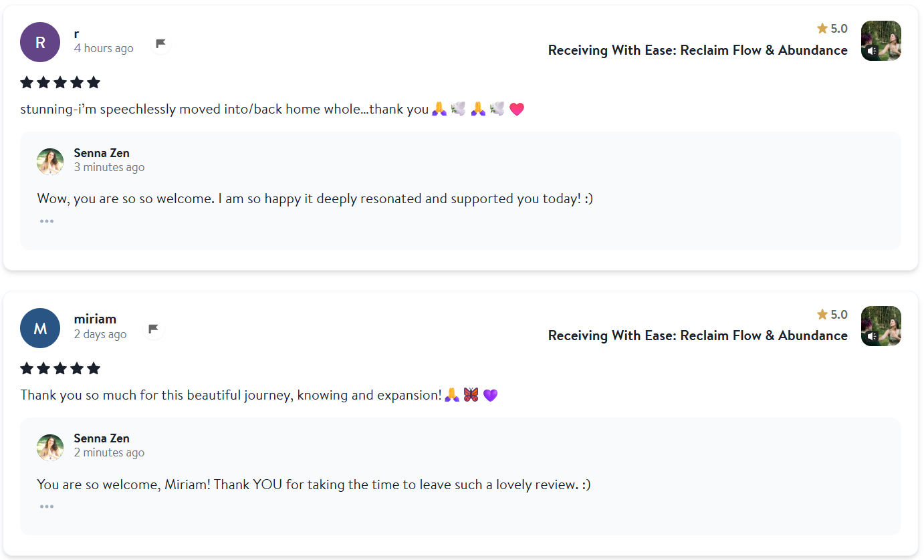Play the top meditation track thumbnail
The image size is (924, 560).
click(x=881, y=41)
